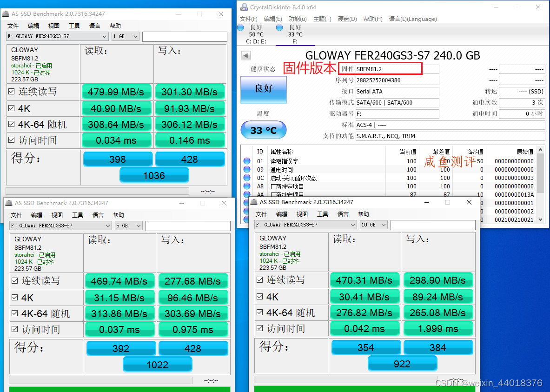Click raw value 00000000013A
The image size is (550, 392).
pos(514,195)
